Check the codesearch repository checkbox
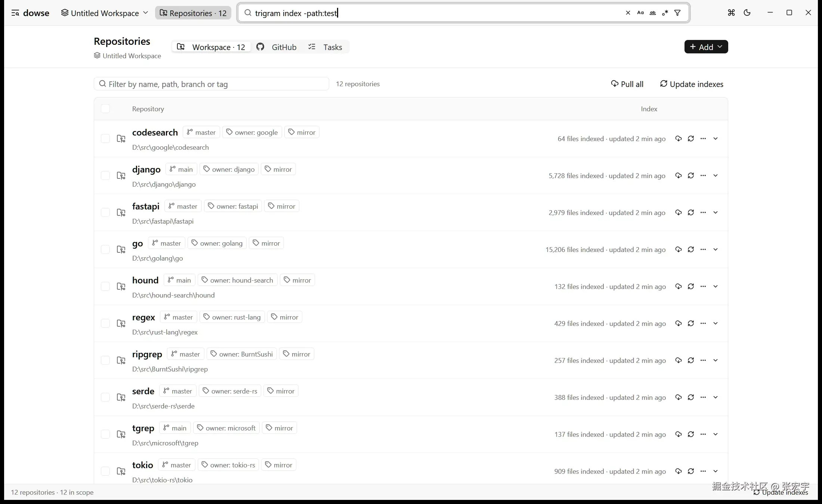 tap(105, 139)
